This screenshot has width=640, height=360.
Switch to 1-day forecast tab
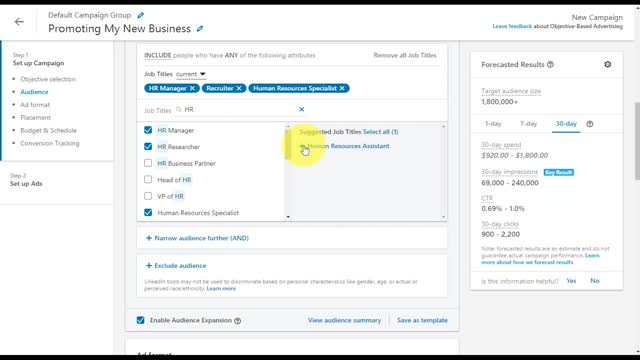pyautogui.click(x=493, y=124)
